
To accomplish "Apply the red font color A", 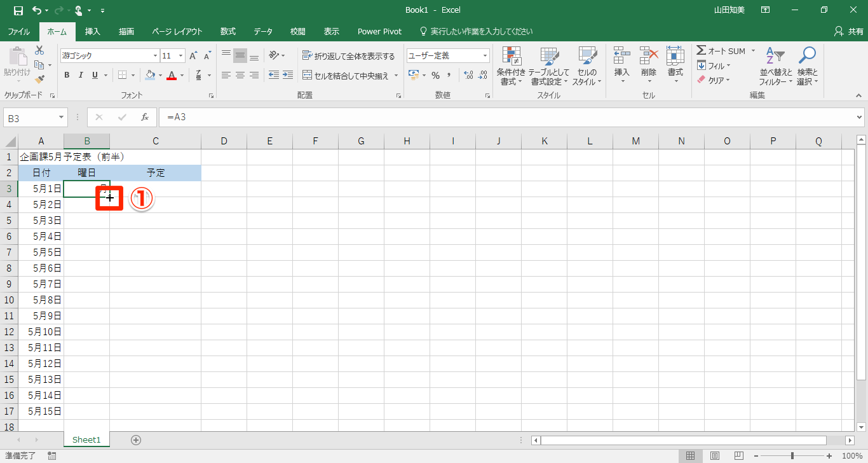I will click(x=171, y=75).
